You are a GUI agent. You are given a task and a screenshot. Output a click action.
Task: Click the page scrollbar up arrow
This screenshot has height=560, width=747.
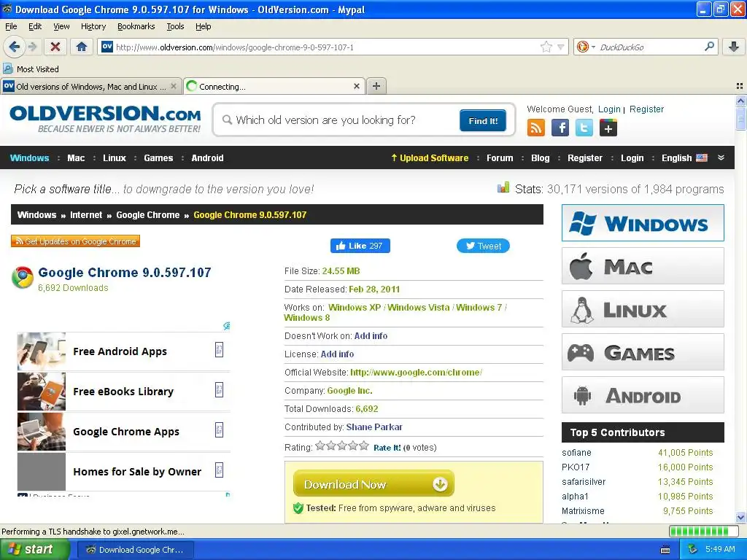[x=740, y=101]
